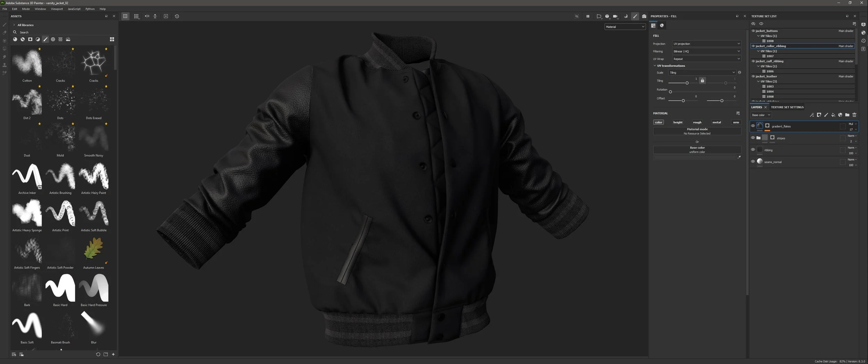Collapse the UV transformations section
The width and height of the screenshot is (868, 364).
coord(655,65)
